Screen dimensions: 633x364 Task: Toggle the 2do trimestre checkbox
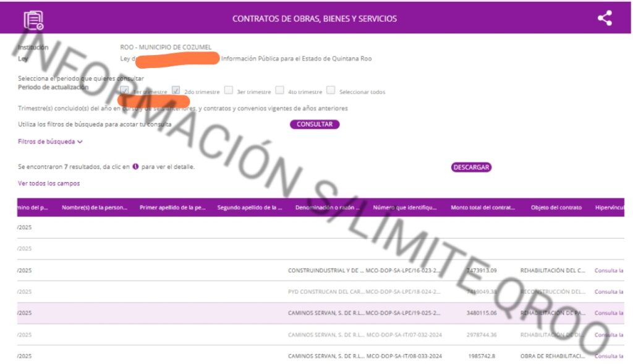(176, 90)
